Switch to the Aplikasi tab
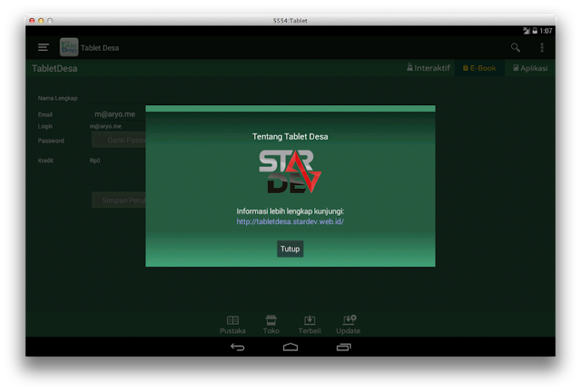 pyautogui.click(x=530, y=68)
